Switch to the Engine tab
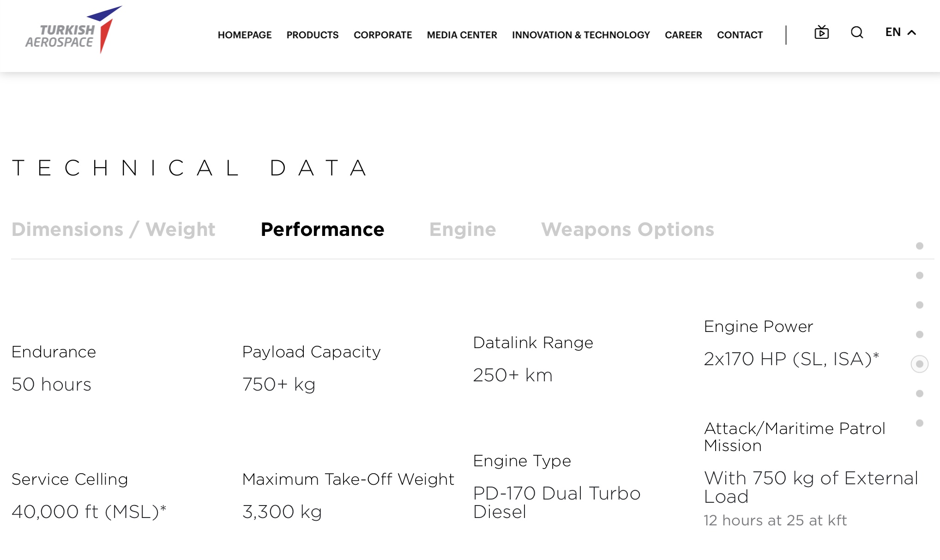Screen dimensions: 940x560 [463, 229]
